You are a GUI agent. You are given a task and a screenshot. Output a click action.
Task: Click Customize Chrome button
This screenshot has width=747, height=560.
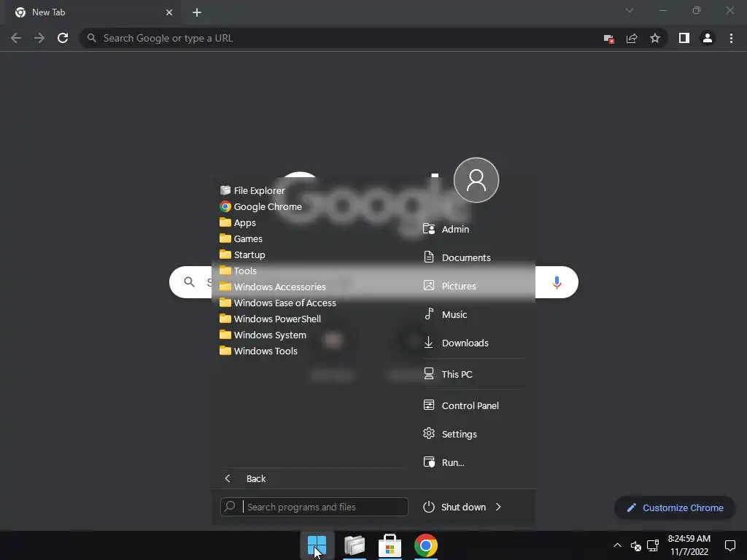click(675, 507)
